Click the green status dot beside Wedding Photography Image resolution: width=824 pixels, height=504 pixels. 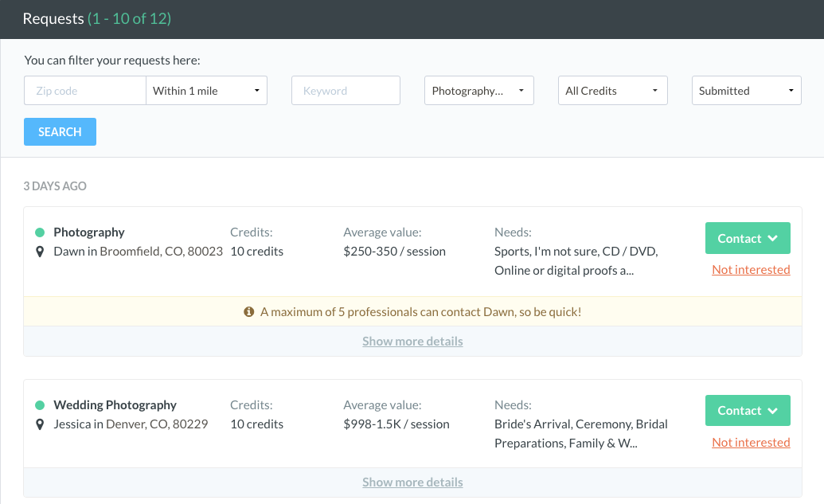(x=40, y=405)
